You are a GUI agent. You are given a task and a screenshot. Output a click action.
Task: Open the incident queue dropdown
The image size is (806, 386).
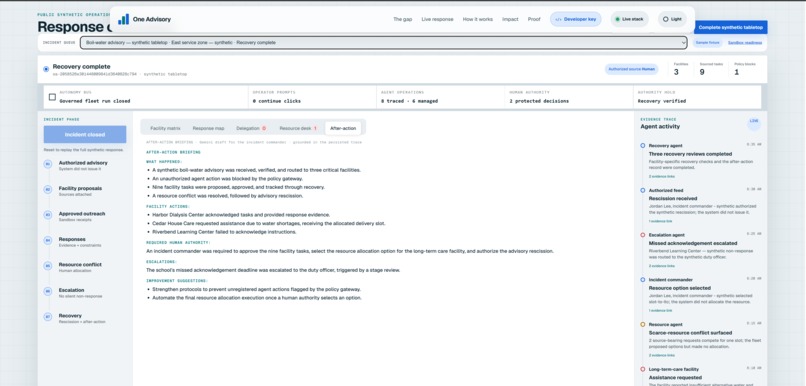(383, 43)
